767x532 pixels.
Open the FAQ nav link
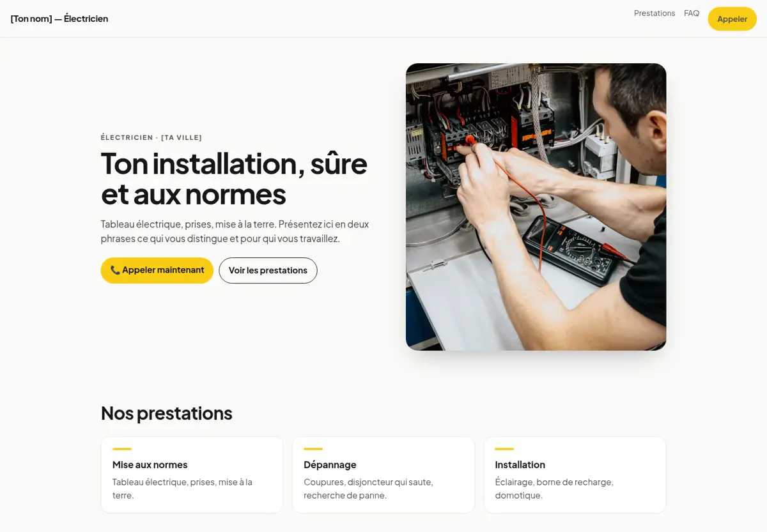[692, 13]
